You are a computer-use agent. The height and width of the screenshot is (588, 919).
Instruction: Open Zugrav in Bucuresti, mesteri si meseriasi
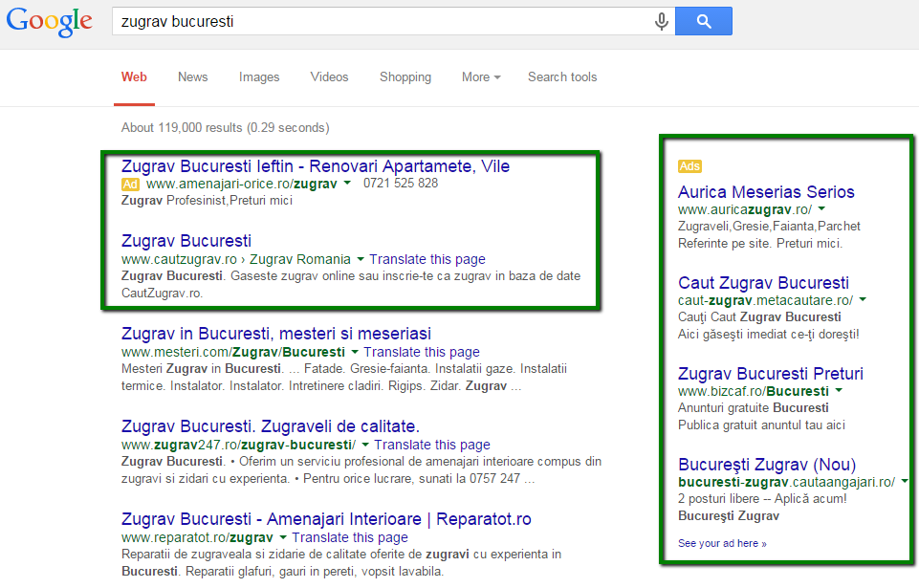pos(276,334)
